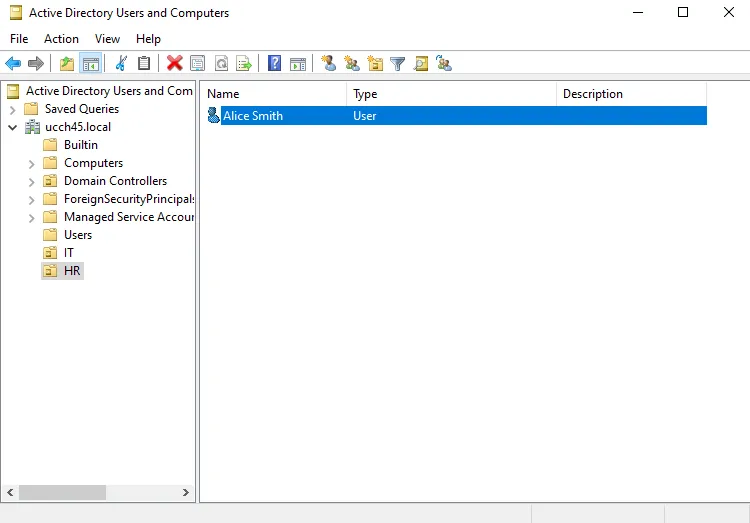Delete selected object with red X icon
This screenshot has width=750, height=523.
click(175, 64)
